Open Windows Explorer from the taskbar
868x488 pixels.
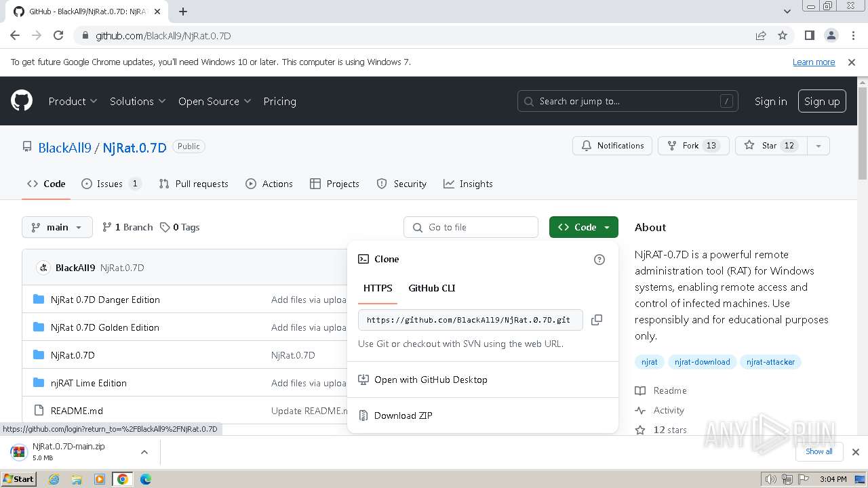(x=77, y=479)
